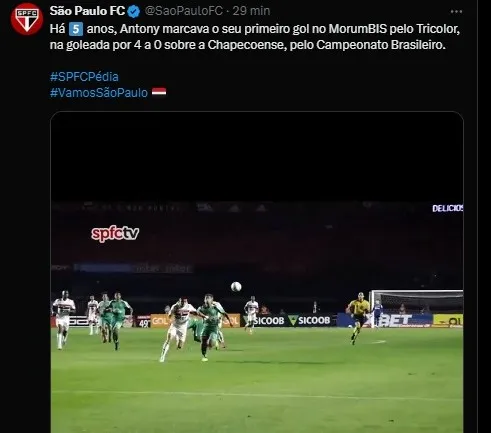Click the tricolor flag emoji after hashtag
Screen dimensions: 491x433
[x=159, y=92]
